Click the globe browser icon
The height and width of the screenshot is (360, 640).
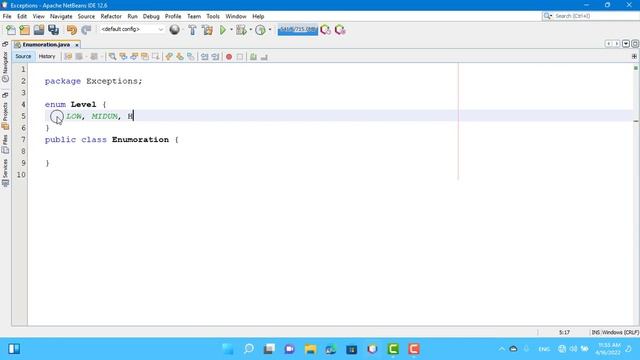[x=175, y=30]
